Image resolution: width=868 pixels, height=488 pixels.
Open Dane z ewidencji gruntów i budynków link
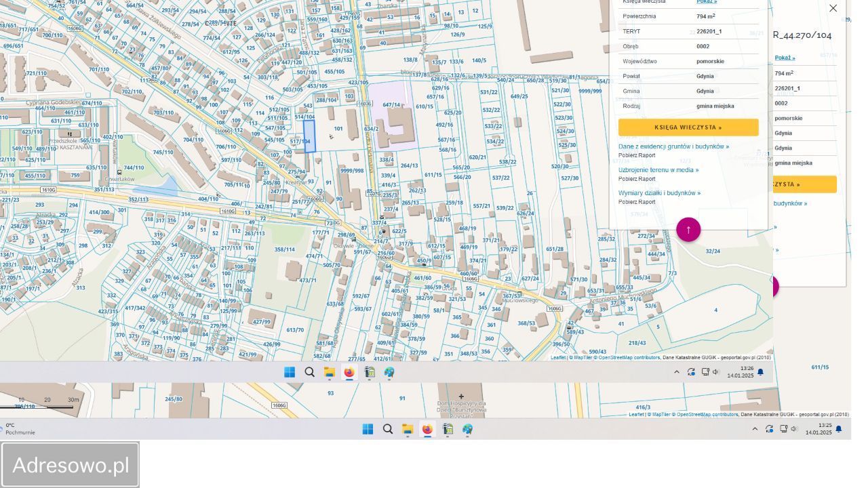click(x=673, y=146)
